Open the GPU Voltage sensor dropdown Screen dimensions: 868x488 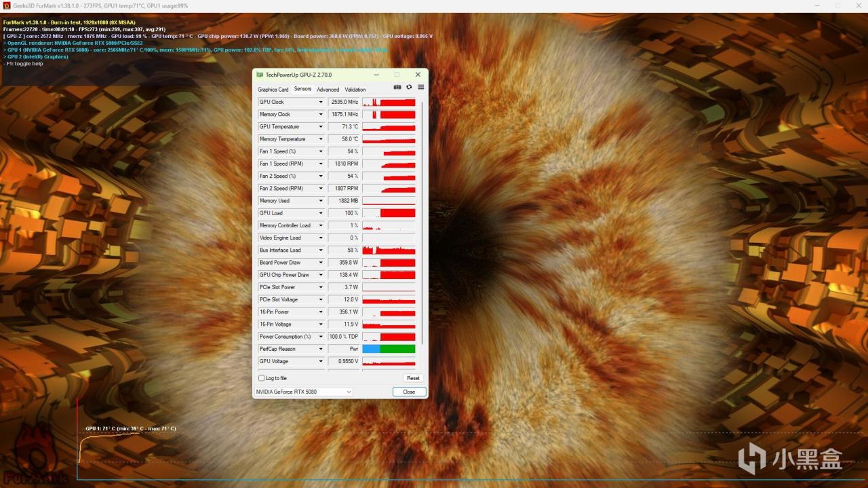click(x=321, y=361)
